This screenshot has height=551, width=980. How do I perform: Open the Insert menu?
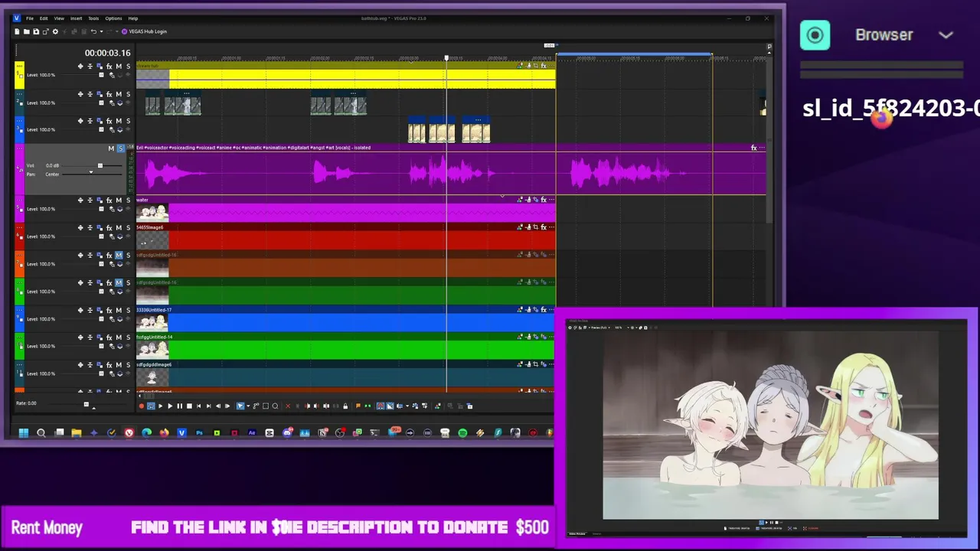[76, 18]
